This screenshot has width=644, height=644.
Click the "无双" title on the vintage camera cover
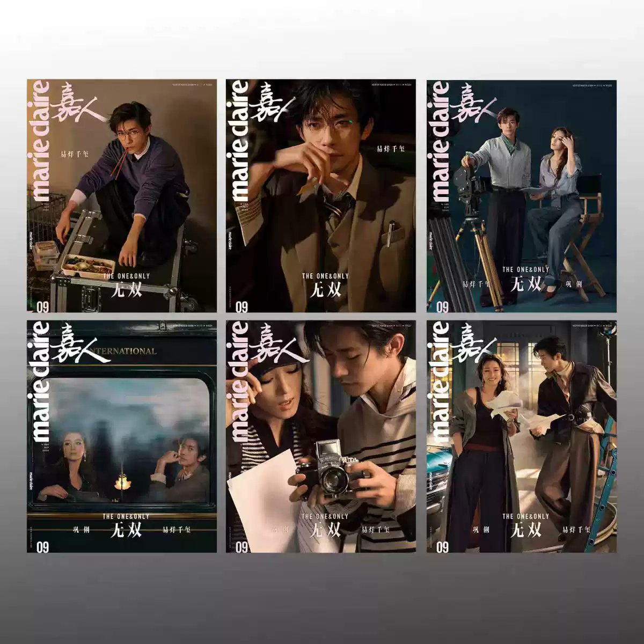pyautogui.click(x=326, y=530)
